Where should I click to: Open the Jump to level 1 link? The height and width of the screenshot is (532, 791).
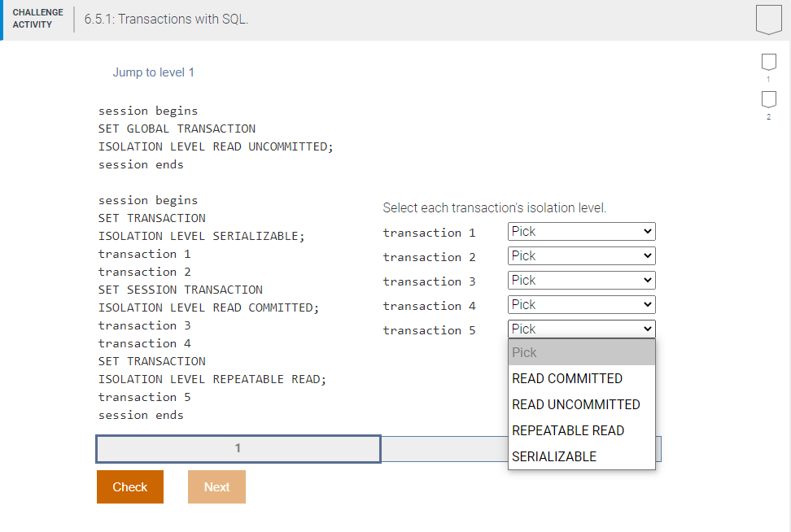(x=154, y=72)
